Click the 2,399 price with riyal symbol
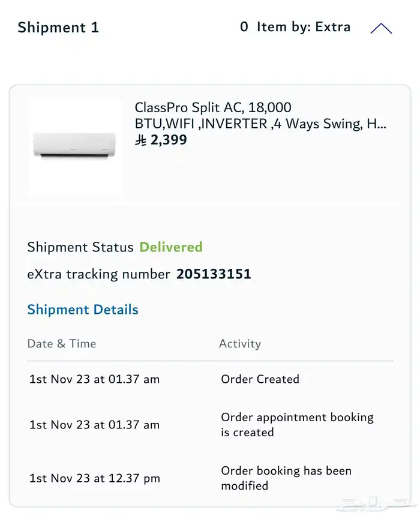This screenshot has width=420, height=516. (161, 140)
